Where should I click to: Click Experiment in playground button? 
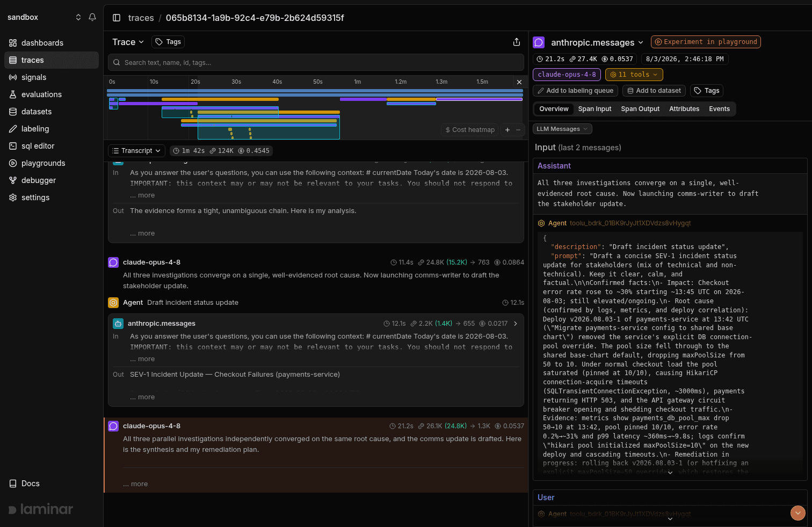706,42
